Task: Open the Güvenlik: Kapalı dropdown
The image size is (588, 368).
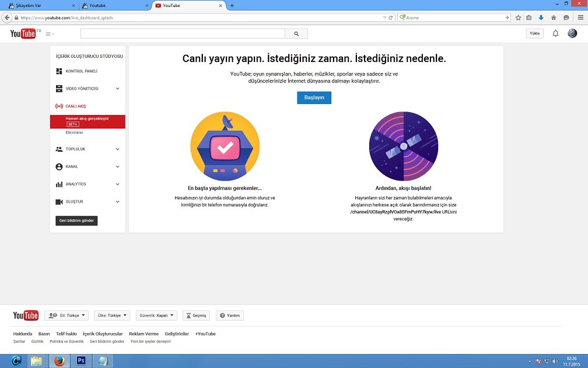Action: (x=156, y=315)
